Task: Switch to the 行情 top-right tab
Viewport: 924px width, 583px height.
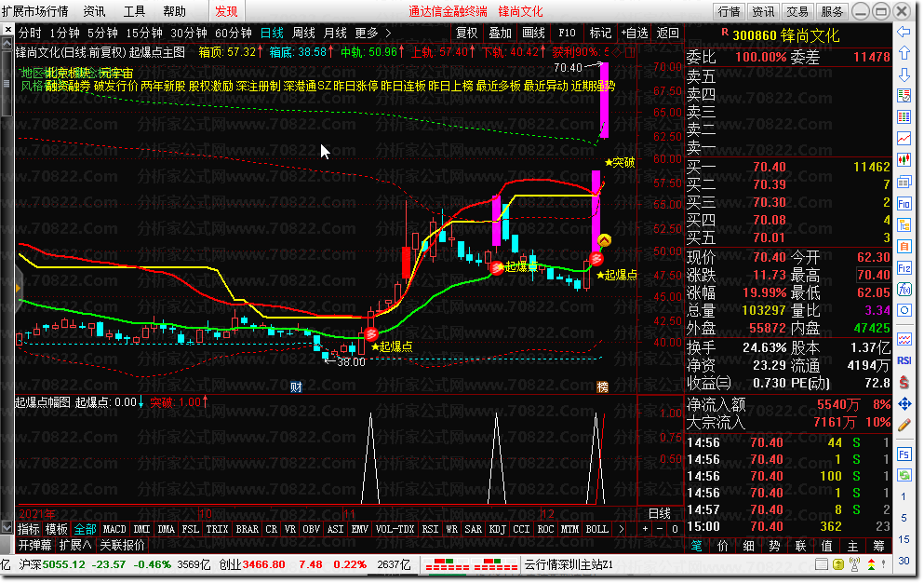Action: 730,11
